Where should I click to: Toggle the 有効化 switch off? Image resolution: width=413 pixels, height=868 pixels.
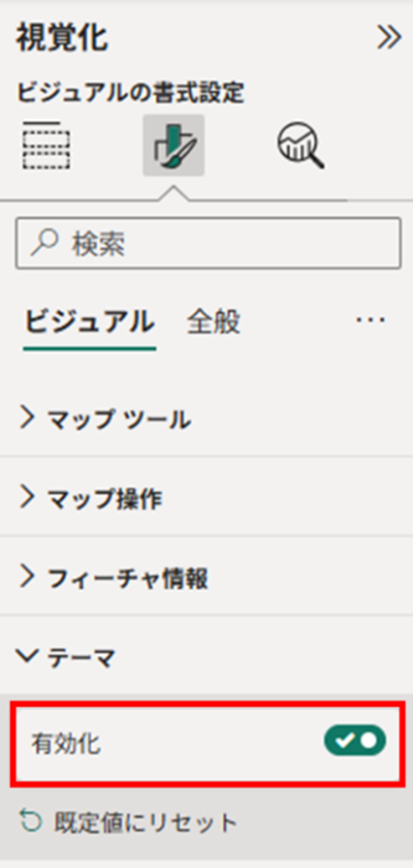pyautogui.click(x=355, y=741)
